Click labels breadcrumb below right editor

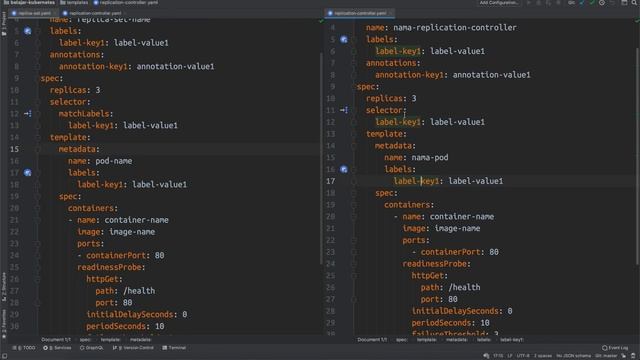(484, 340)
